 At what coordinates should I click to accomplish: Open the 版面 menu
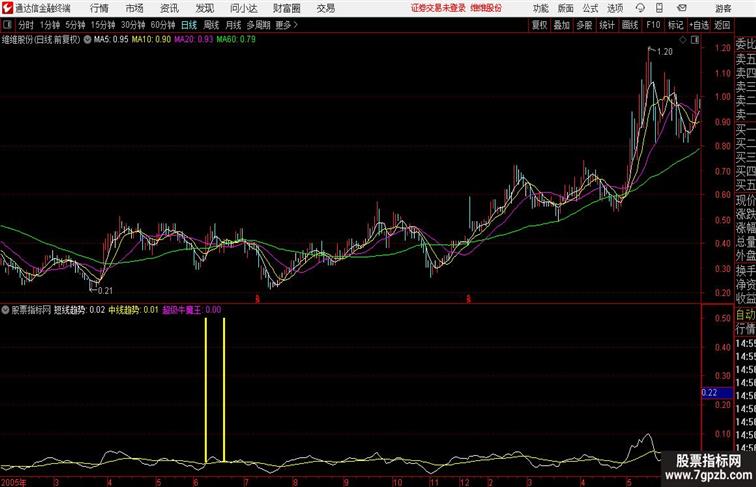click(x=566, y=8)
